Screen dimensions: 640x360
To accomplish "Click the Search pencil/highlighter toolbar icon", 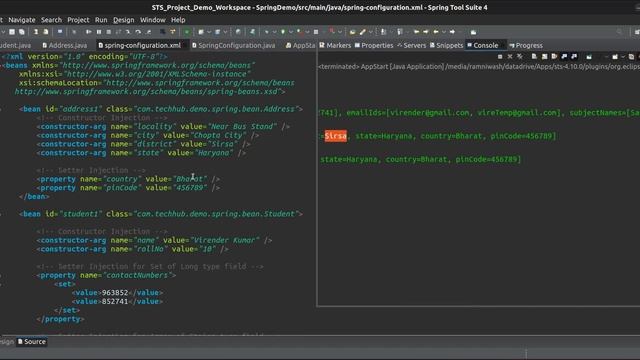I will click(362, 32).
